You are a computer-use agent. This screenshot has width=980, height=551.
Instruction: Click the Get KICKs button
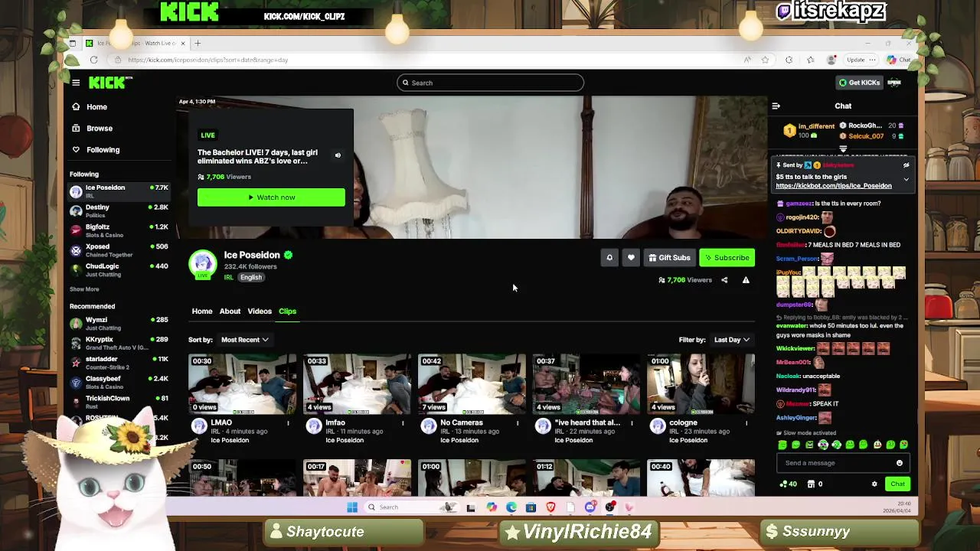point(859,83)
